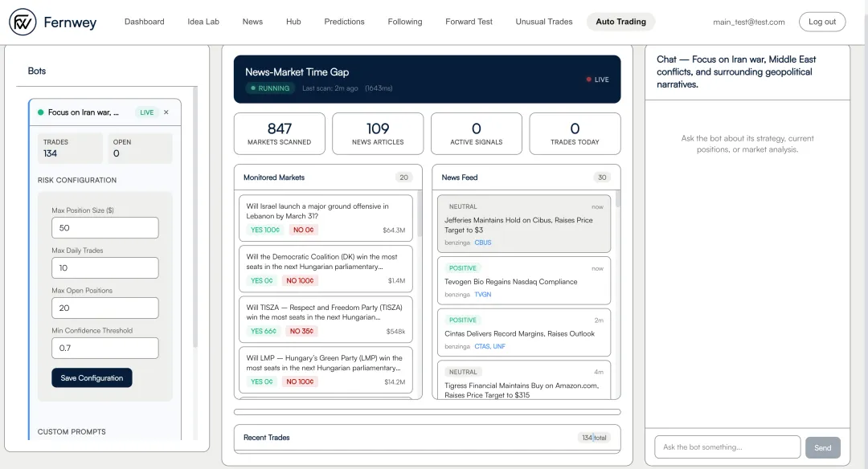Screen dimensions: 868x469
Task: Click the LIVE badge on the bot card
Action: [147, 112]
